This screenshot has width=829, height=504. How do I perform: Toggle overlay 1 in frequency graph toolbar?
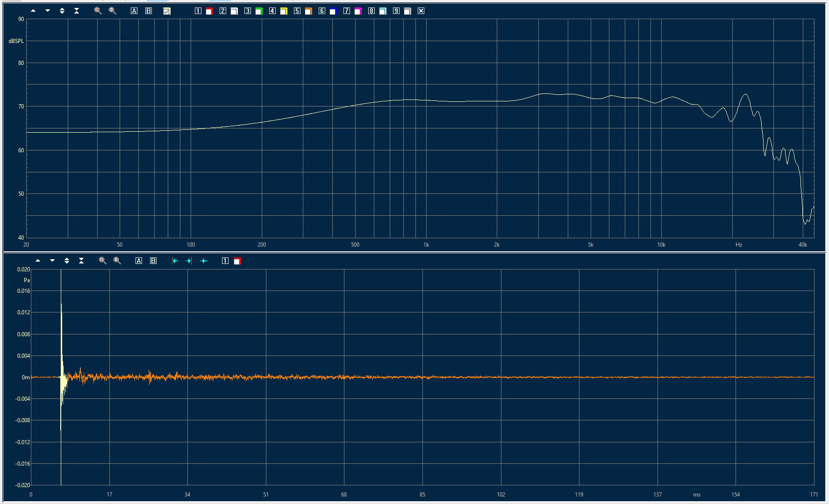[198, 11]
